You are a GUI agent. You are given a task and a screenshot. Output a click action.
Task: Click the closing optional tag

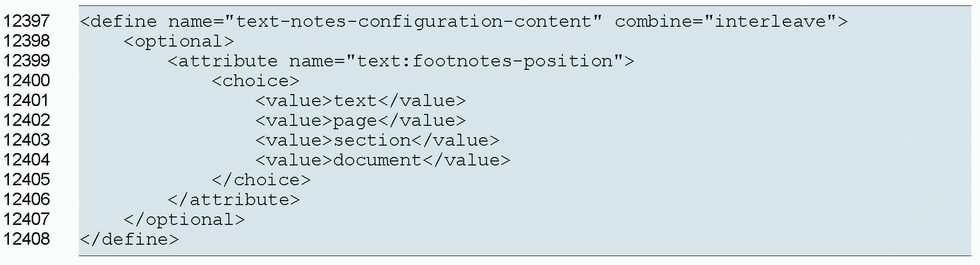pos(184,219)
